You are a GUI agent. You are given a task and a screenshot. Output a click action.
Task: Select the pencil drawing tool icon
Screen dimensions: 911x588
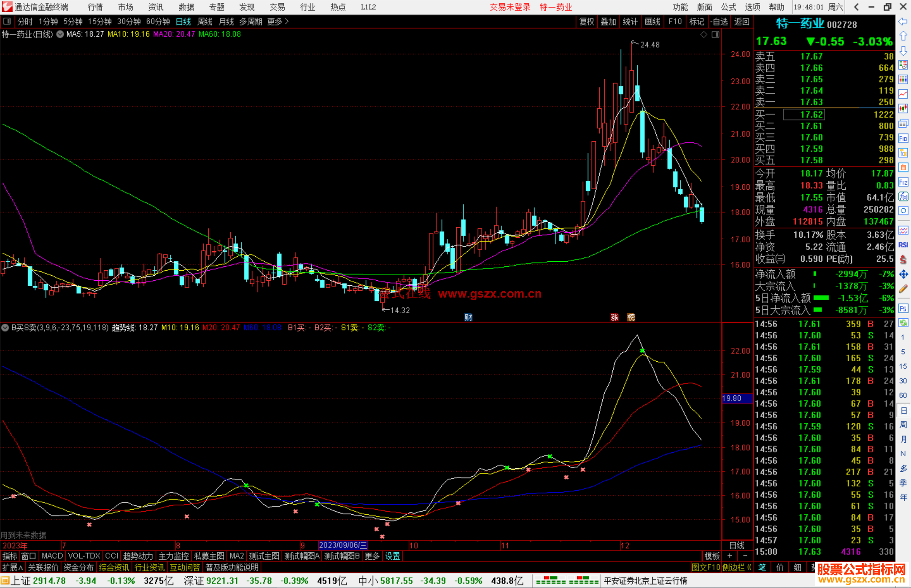tap(903, 289)
